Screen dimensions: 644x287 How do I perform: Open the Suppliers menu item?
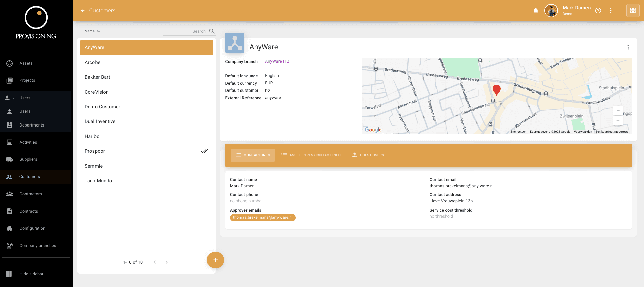(36, 159)
